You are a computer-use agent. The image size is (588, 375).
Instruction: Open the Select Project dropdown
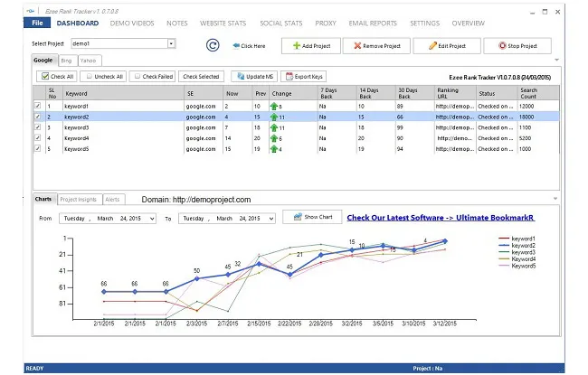[171, 43]
